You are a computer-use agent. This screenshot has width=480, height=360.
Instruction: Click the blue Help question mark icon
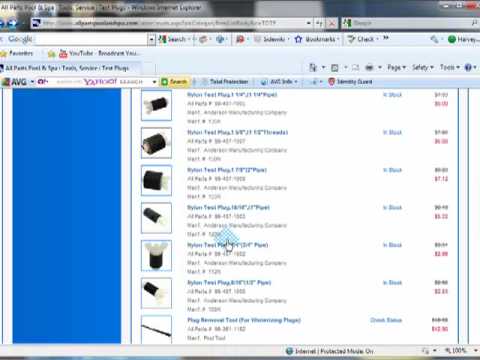(468, 68)
